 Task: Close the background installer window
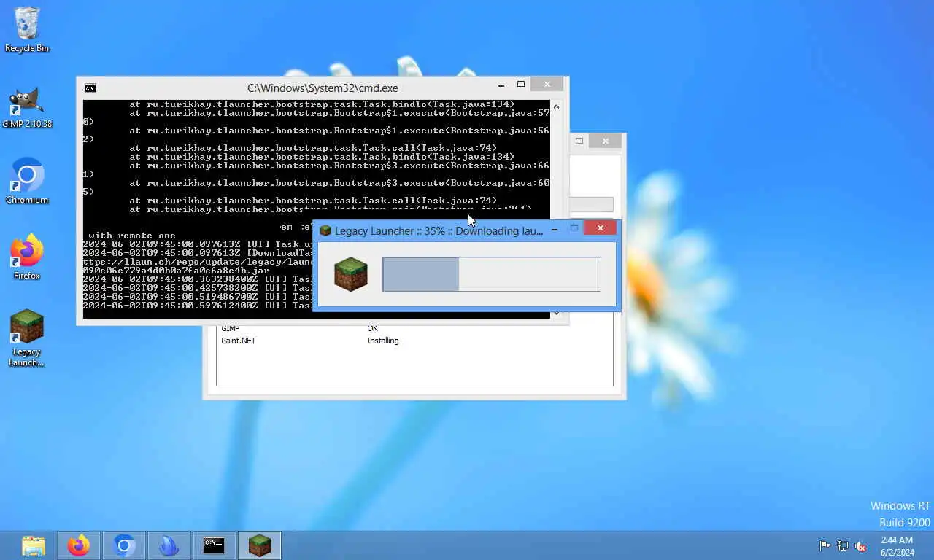(605, 141)
